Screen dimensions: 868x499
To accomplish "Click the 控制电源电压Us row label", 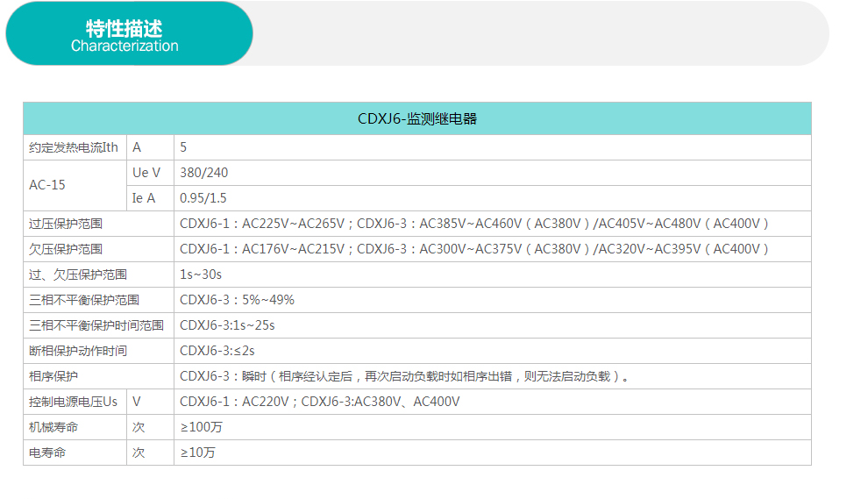I will (74, 402).
